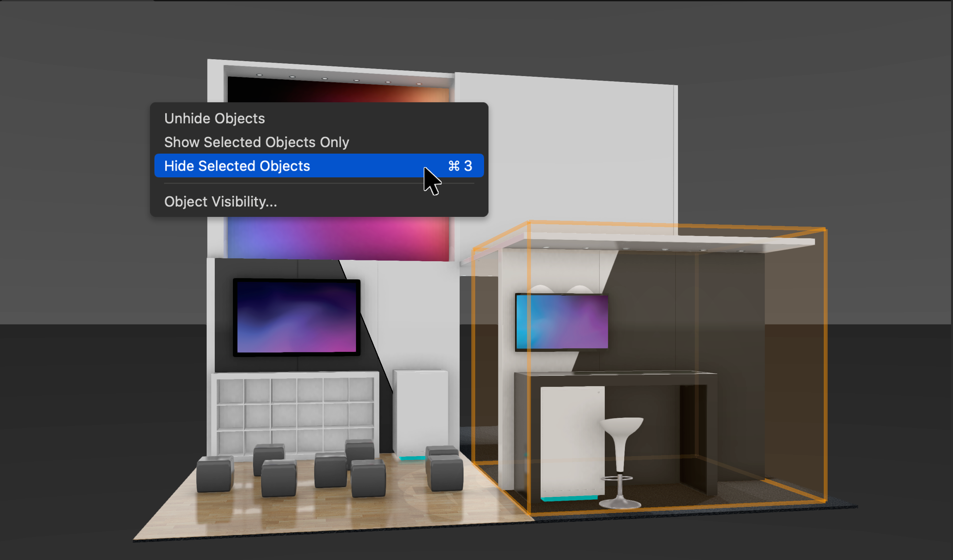Select the white pedestal cabinet beside the shelf

click(x=420, y=412)
